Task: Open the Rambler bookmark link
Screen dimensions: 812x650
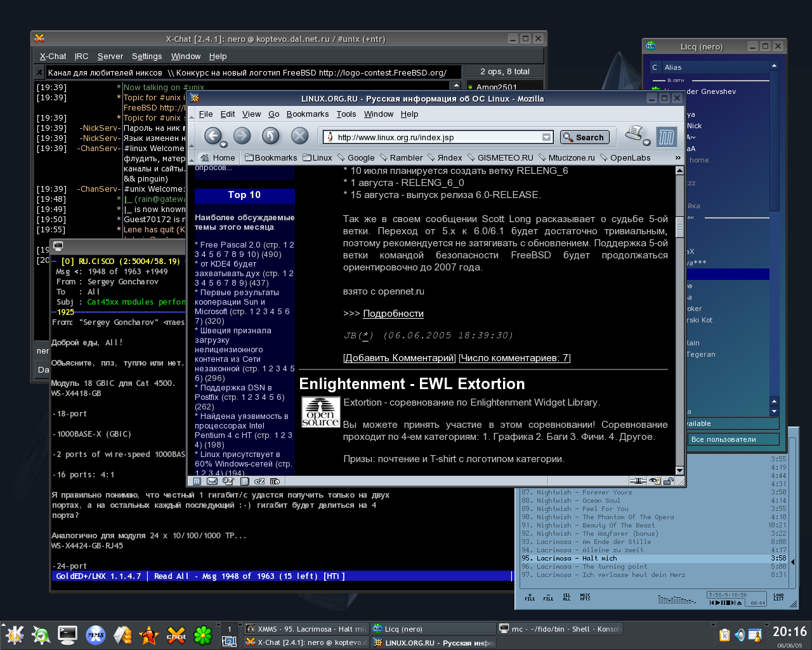Action: point(402,157)
